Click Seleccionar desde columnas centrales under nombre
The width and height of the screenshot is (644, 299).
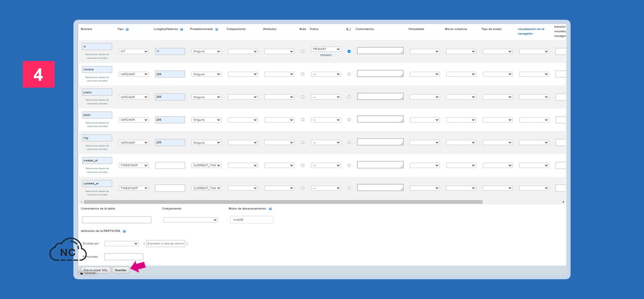click(x=97, y=79)
